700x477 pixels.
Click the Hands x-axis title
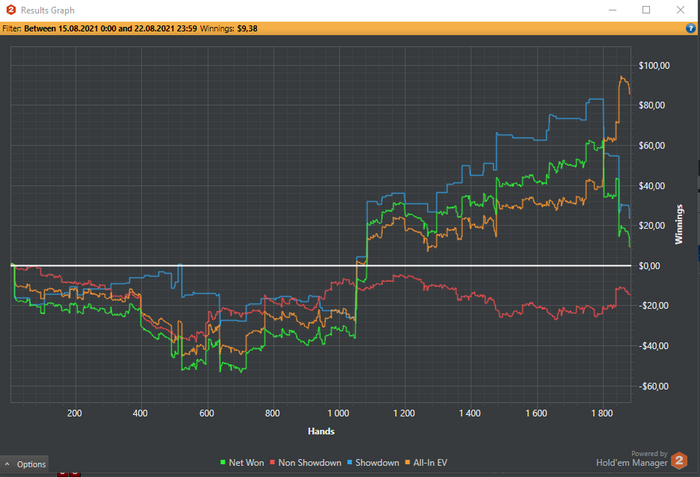point(321,431)
